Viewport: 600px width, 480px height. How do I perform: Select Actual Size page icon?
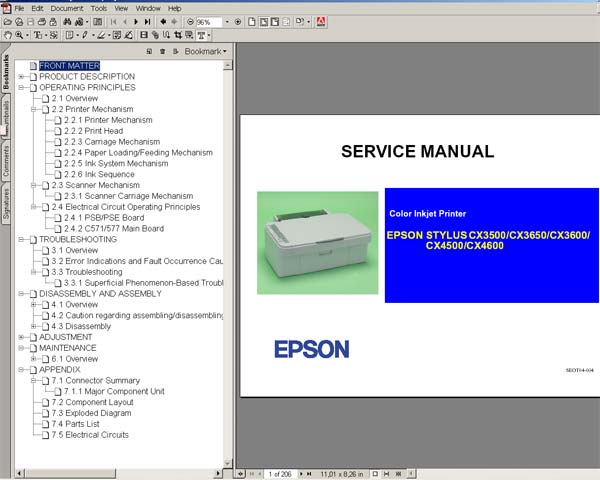click(x=251, y=22)
